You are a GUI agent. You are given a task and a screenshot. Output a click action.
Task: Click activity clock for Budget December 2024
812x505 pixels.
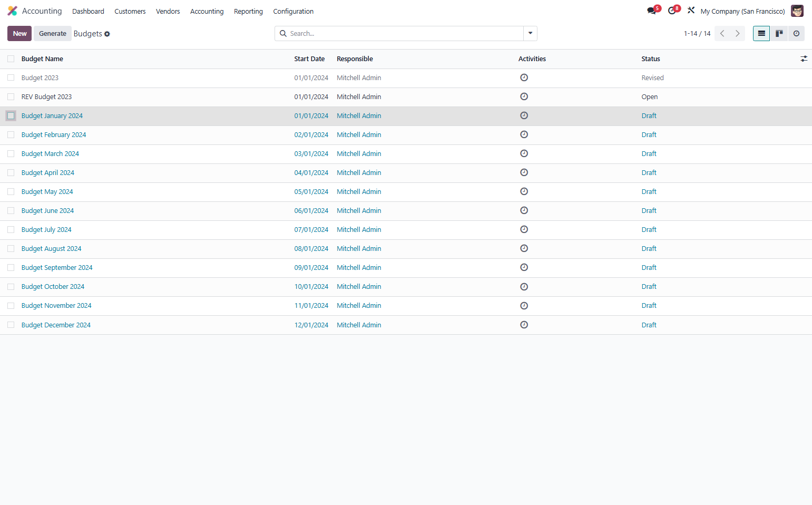click(524, 325)
